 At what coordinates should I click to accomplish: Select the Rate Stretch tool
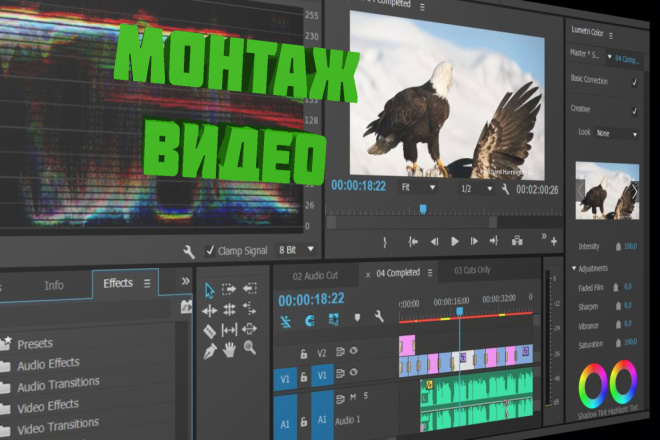click(249, 308)
